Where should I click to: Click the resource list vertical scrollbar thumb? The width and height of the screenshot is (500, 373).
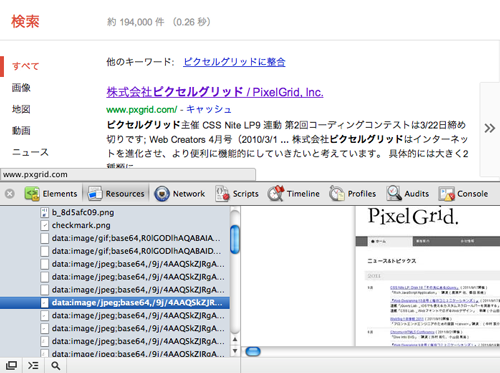point(235,239)
